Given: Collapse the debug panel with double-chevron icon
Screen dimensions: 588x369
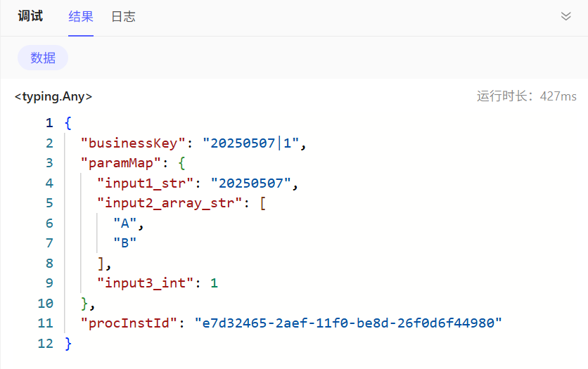Looking at the screenshot, I should click(x=566, y=16).
